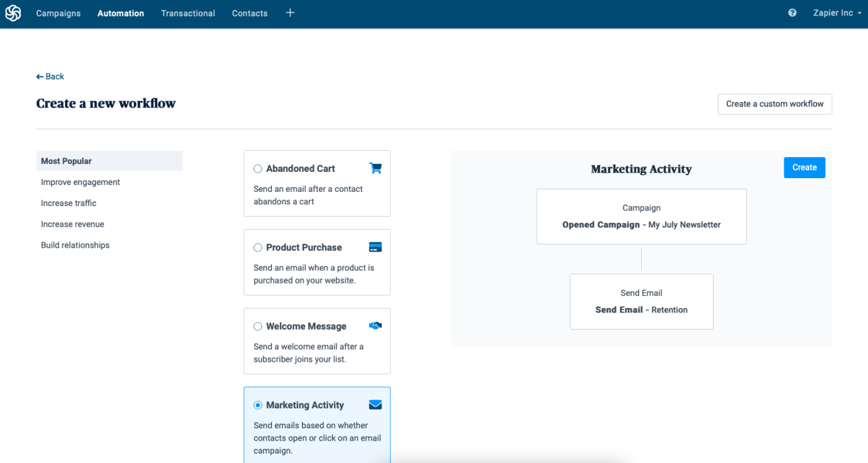This screenshot has height=463, width=868.
Task: Click the Opened Campaign workflow step box
Action: 641,217
